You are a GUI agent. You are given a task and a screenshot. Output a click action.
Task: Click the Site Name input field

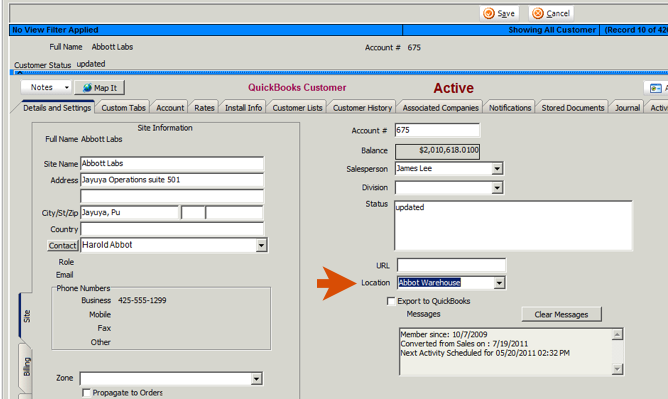click(172, 164)
